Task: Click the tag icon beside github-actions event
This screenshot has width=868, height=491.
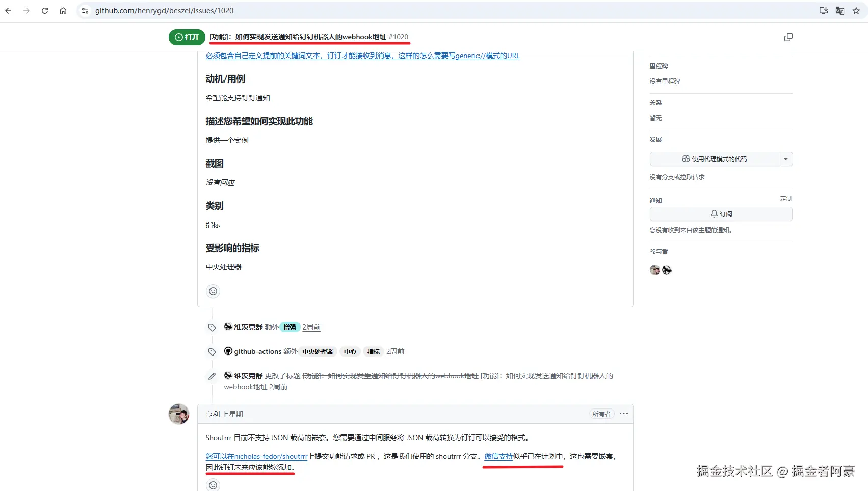Action: tap(212, 352)
